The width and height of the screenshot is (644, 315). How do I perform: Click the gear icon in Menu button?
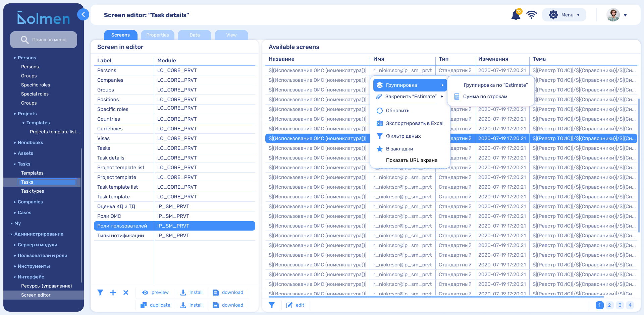pyautogui.click(x=553, y=15)
